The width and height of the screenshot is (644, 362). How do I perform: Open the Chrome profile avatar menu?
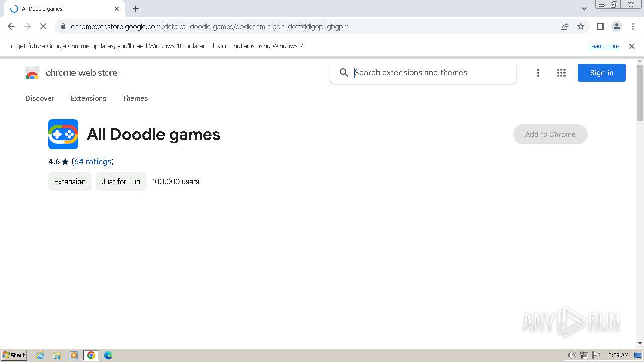pyautogui.click(x=617, y=26)
